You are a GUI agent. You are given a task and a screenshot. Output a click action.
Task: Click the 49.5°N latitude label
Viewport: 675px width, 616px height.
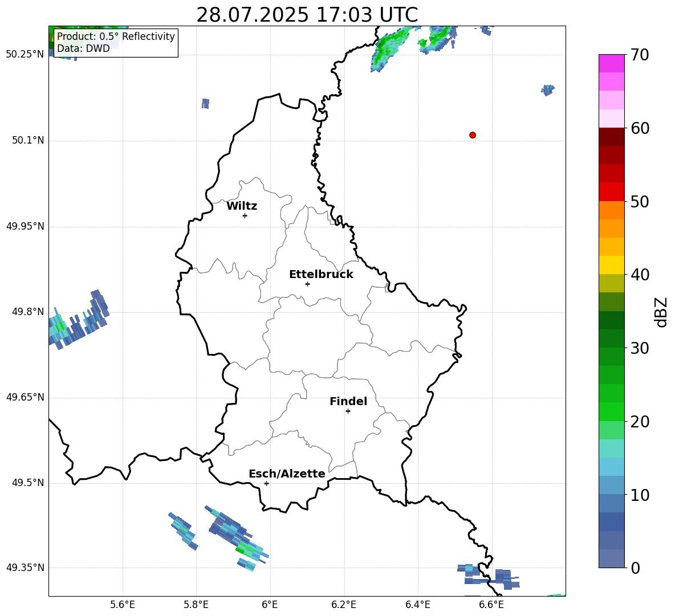pos(28,482)
